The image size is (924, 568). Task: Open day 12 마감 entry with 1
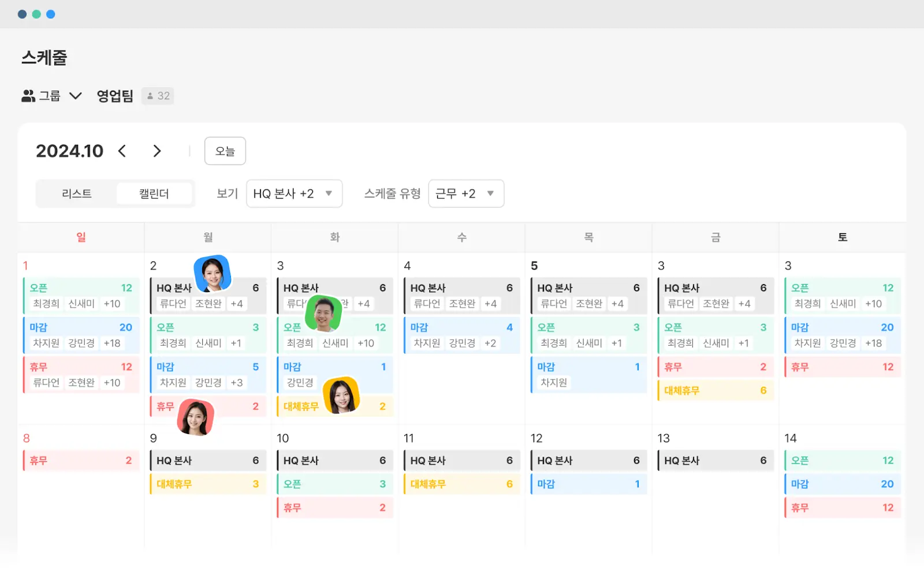pyautogui.click(x=588, y=484)
